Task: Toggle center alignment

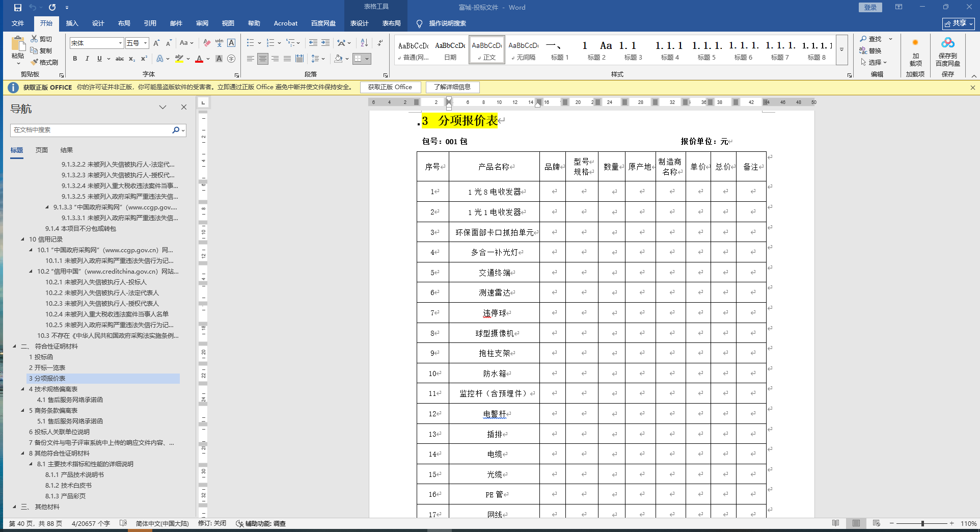Action: click(262, 59)
